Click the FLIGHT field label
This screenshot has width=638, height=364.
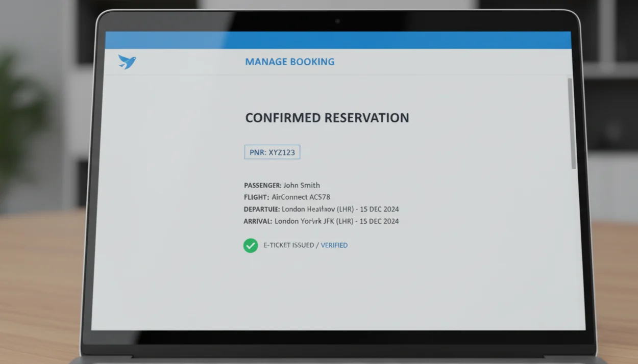256,197
